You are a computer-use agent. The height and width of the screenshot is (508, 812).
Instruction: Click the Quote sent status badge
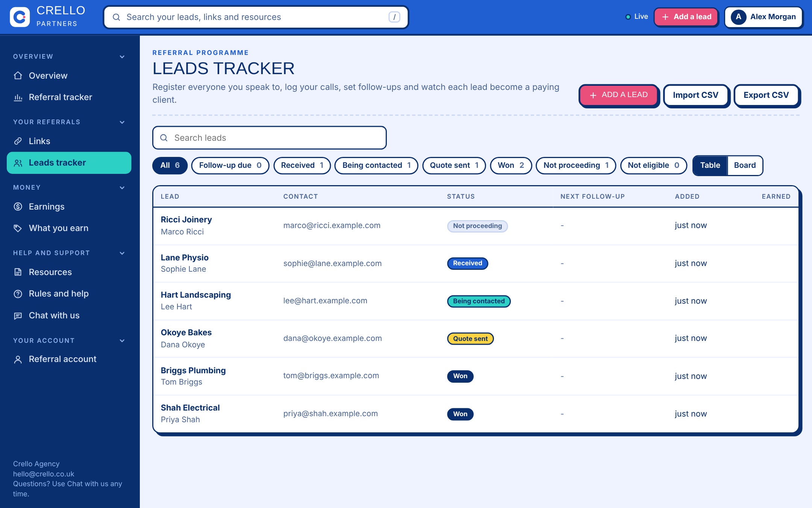click(x=470, y=339)
